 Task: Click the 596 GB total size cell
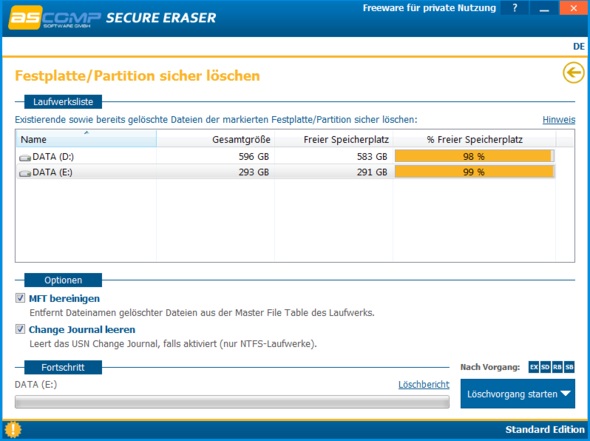click(x=254, y=157)
